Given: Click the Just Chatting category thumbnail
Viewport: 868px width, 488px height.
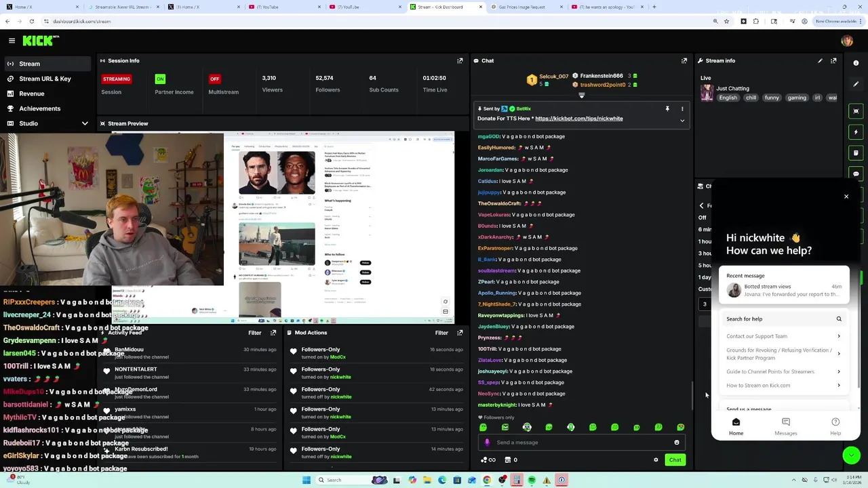Looking at the screenshot, I should tap(707, 93).
